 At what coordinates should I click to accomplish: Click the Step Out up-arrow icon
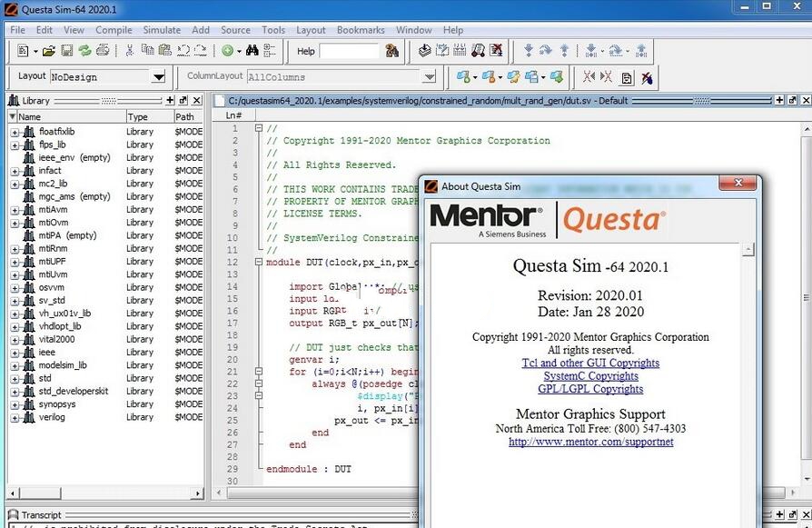pos(564,50)
